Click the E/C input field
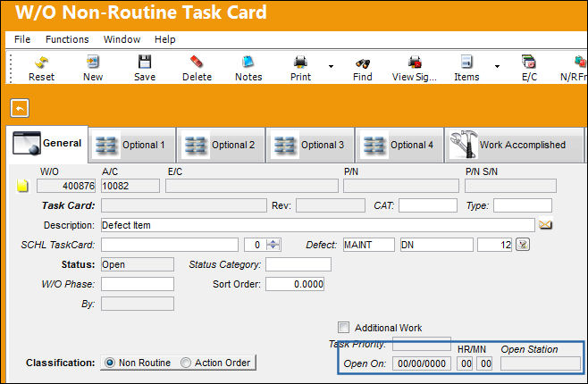 (252, 186)
